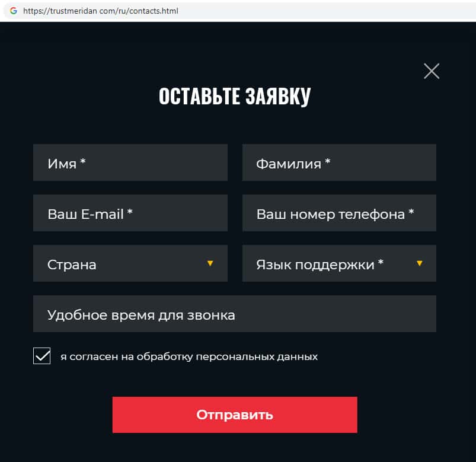The width and height of the screenshot is (476, 462).
Task: Click the yellow arrow in the Страна field
Action: pos(210,263)
